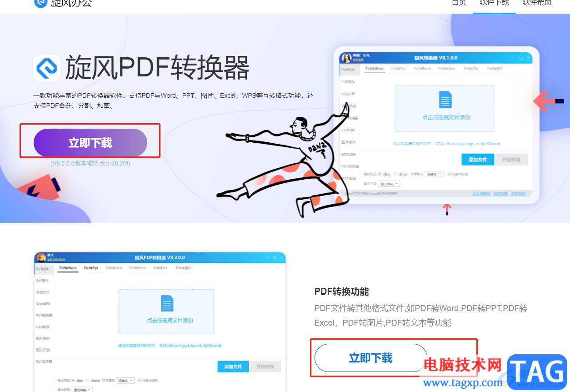
Task: Click the 旋风PDF转换器 logo icon beside the headline
Action: (x=47, y=68)
